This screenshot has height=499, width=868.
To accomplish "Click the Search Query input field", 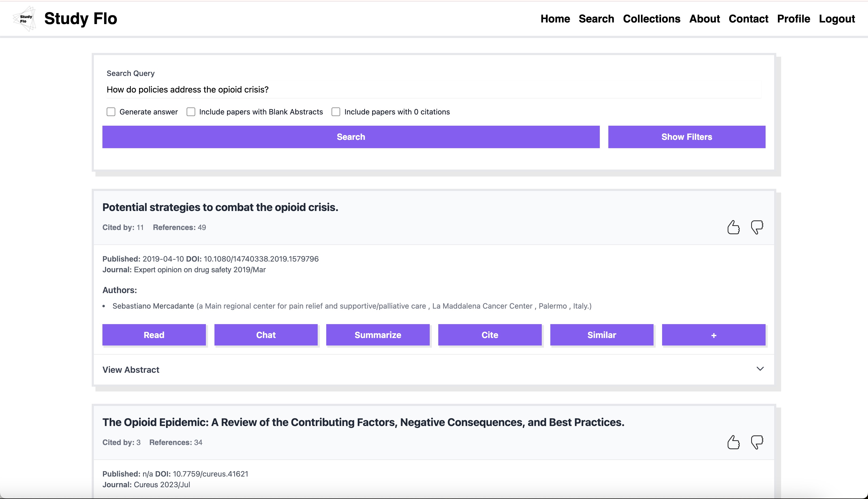I will [x=433, y=89].
